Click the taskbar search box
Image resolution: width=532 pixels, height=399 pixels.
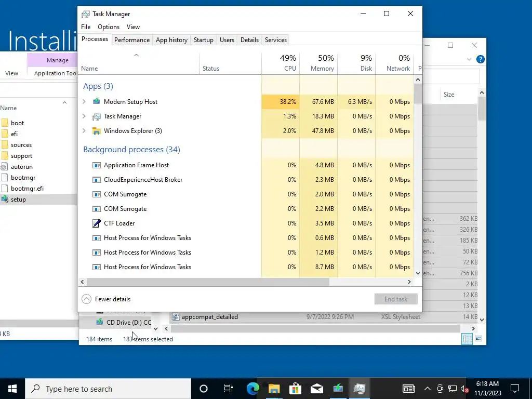coord(108,389)
